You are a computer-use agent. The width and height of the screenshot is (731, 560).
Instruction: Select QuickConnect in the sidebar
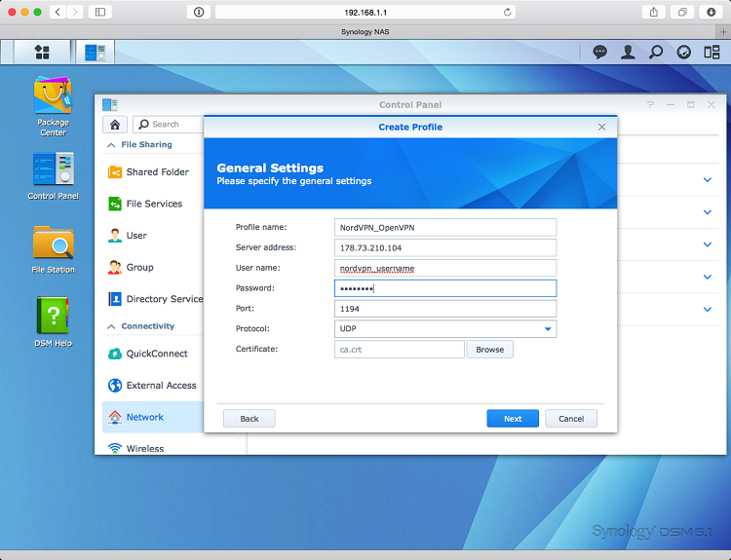coord(156,354)
